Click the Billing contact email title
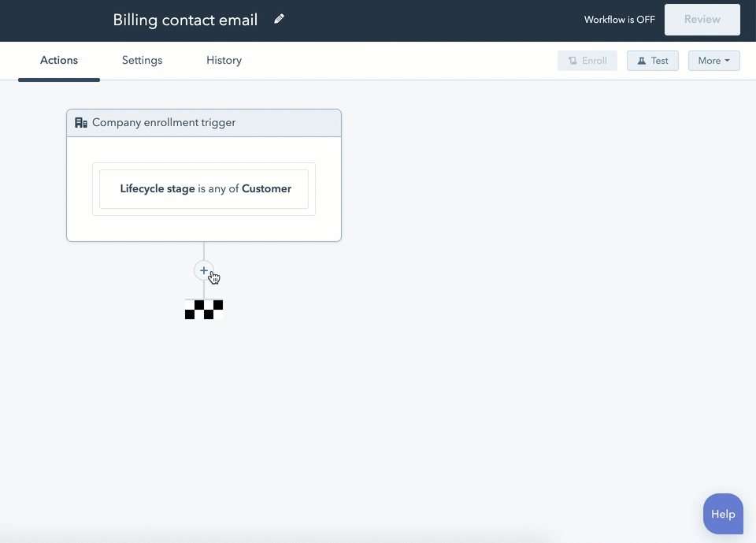The height and width of the screenshot is (543, 756). click(x=185, y=20)
